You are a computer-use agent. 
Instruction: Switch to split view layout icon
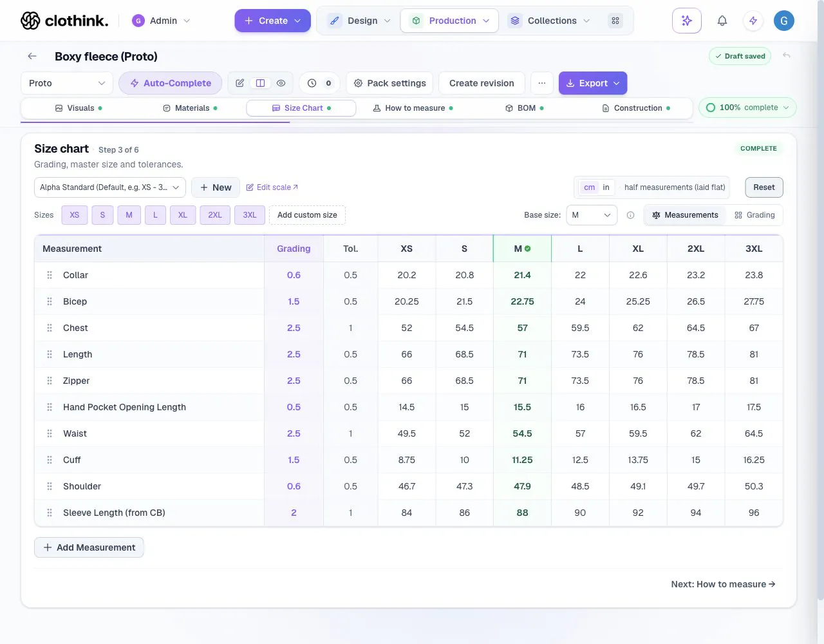(x=261, y=83)
